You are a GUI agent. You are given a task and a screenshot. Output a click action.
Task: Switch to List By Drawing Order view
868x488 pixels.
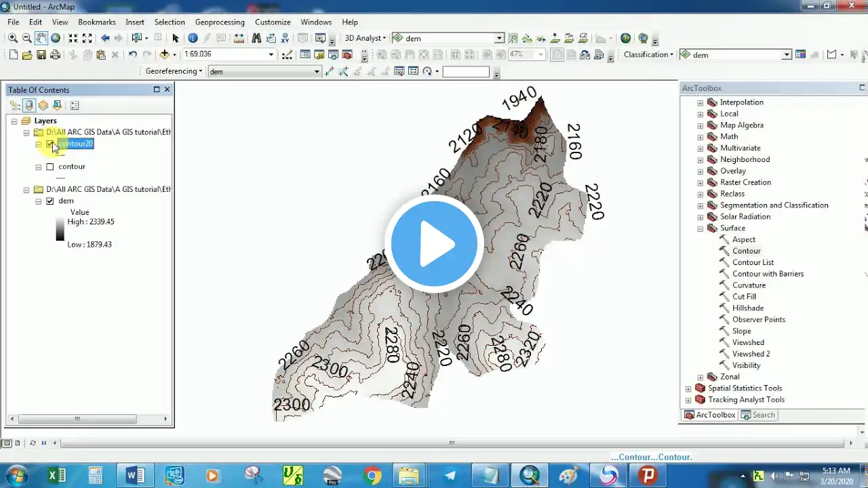click(15, 105)
